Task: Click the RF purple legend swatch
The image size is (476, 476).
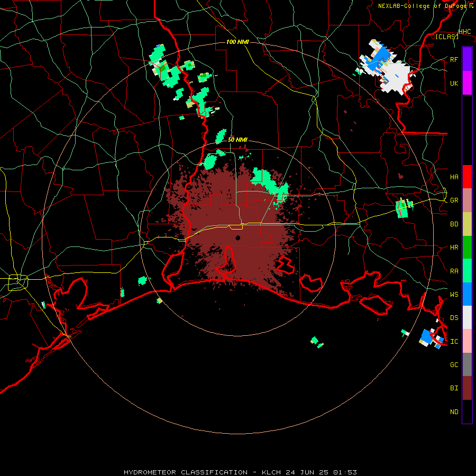Action: (x=467, y=59)
